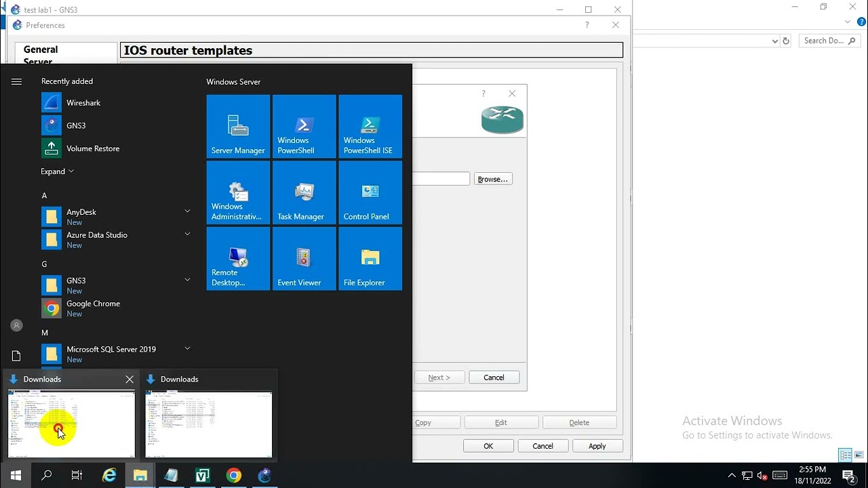Click Apply in Preferences dialog
This screenshot has height=488, width=868.
pyautogui.click(x=597, y=446)
